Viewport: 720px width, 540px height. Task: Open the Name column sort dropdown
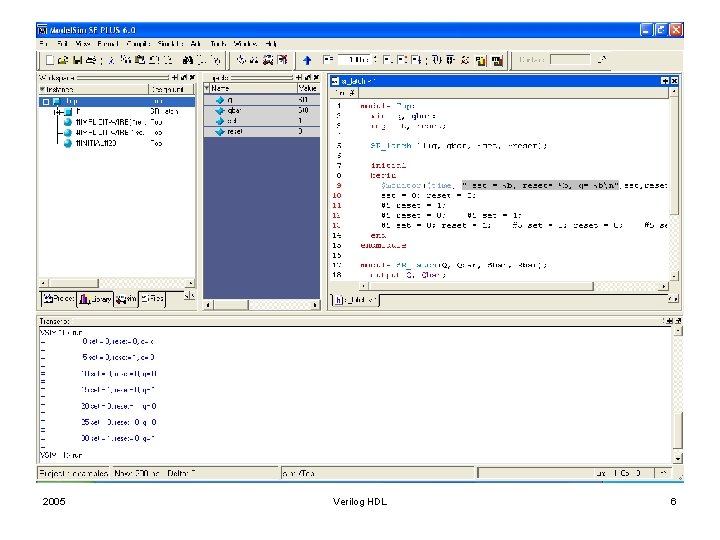pos(209,88)
